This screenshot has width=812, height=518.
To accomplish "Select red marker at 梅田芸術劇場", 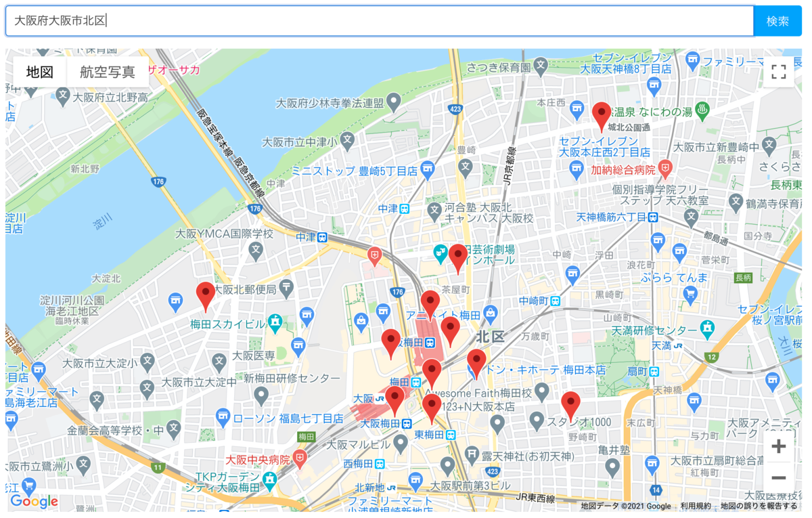I will [458, 259].
